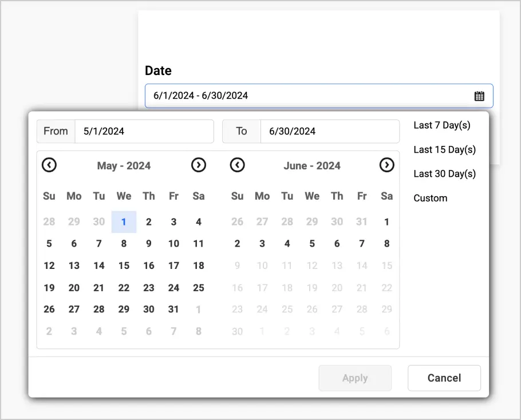
Task: Pick Last 30 Day(s) range option
Action: coord(444,174)
